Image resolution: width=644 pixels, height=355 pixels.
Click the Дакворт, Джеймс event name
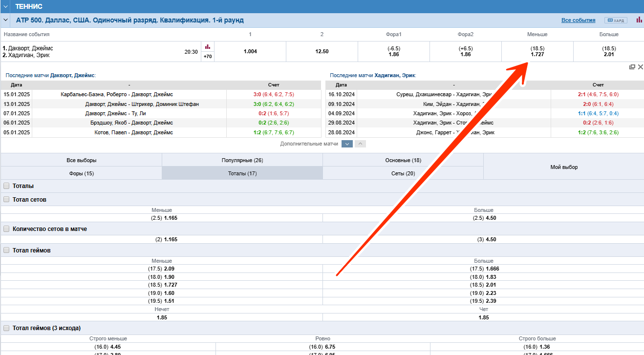coord(31,48)
